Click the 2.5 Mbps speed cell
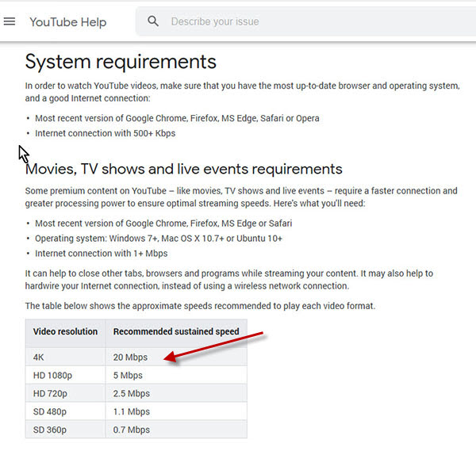This screenshot has height=451, width=476. (132, 393)
